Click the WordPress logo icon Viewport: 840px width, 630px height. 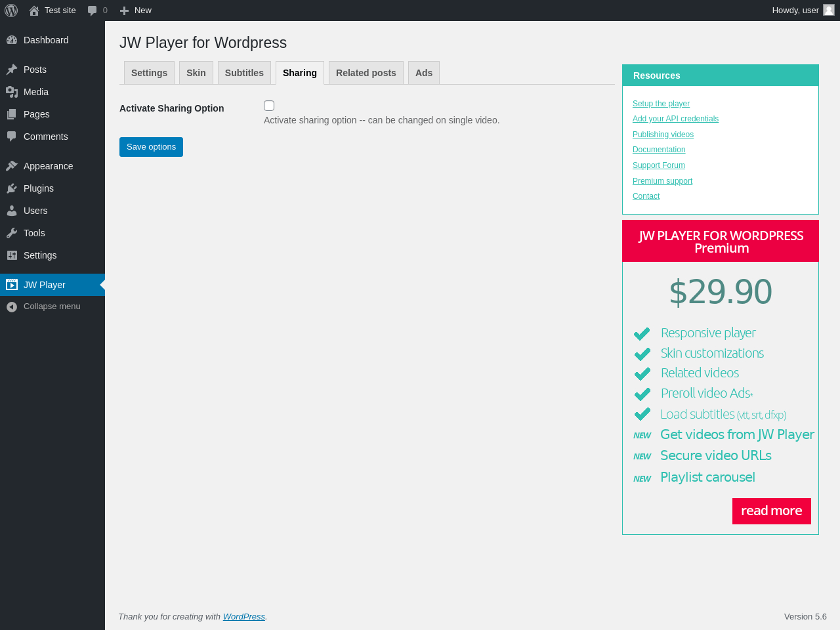[11, 10]
